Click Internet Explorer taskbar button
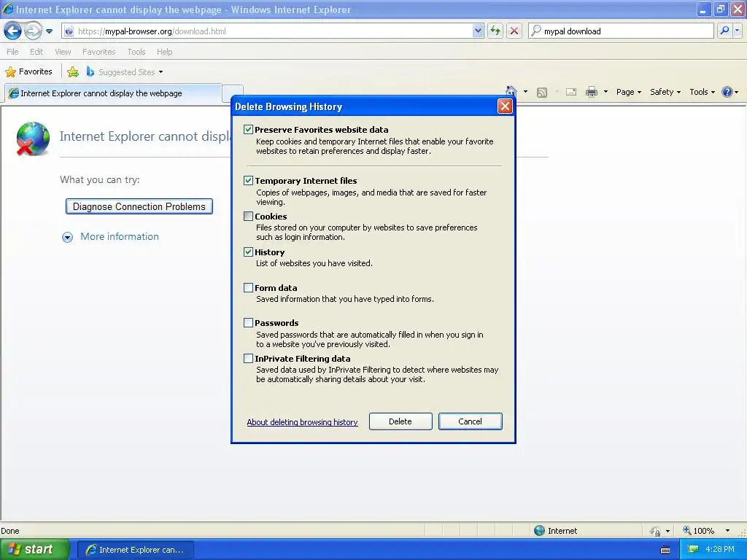This screenshot has width=747, height=560. (x=135, y=550)
